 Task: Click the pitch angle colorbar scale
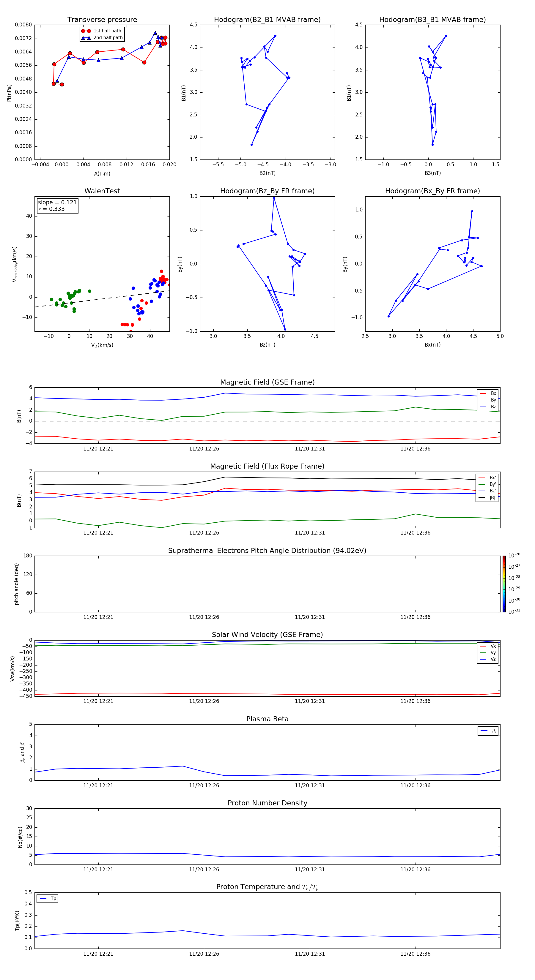click(504, 584)
